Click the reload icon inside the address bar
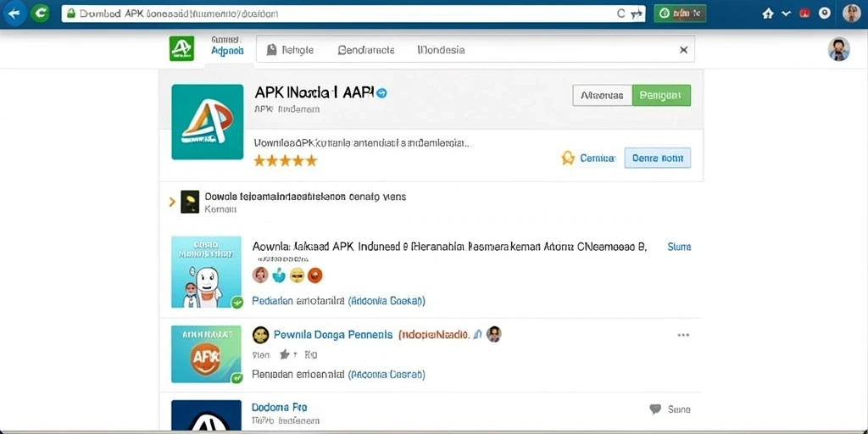The image size is (868, 434). pos(621,14)
